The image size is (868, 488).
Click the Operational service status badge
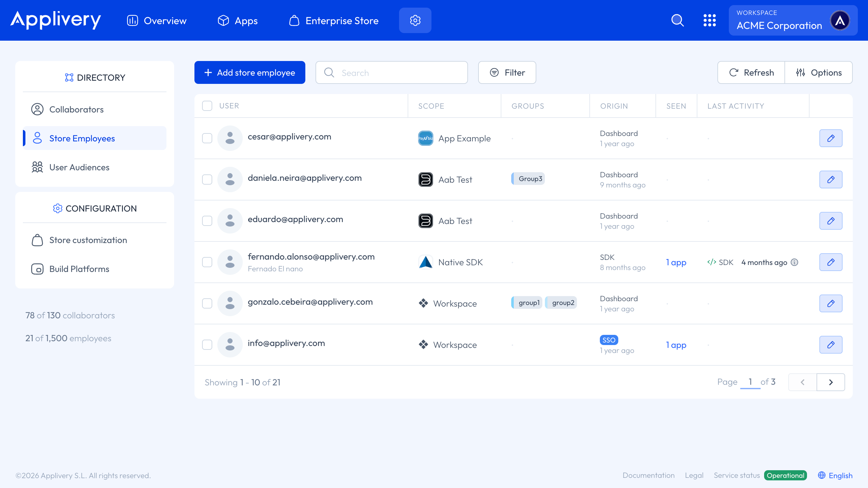pyautogui.click(x=785, y=475)
